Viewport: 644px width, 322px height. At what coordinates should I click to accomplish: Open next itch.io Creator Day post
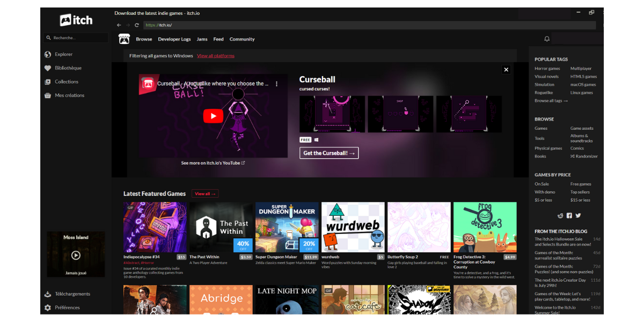[x=559, y=283]
